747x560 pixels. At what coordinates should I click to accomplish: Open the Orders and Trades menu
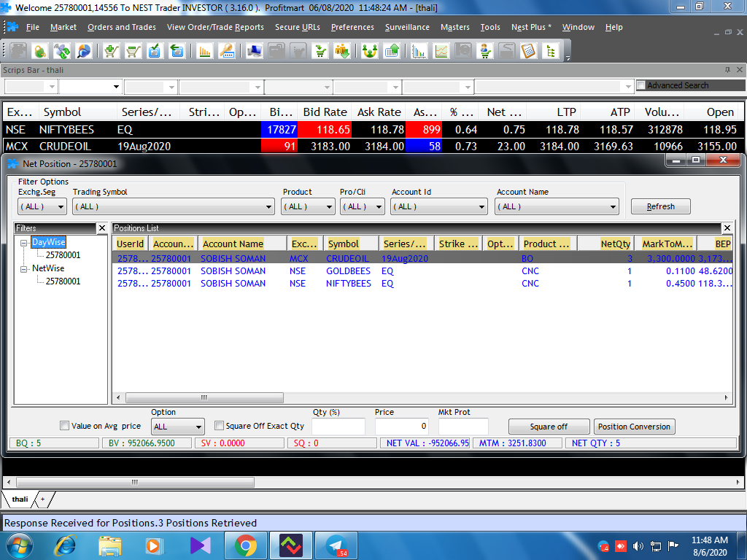click(x=122, y=27)
